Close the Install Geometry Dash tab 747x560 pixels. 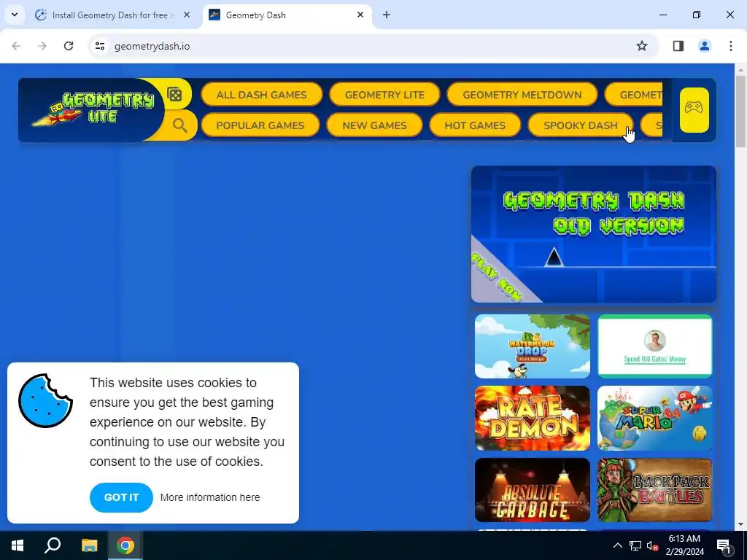point(187,15)
